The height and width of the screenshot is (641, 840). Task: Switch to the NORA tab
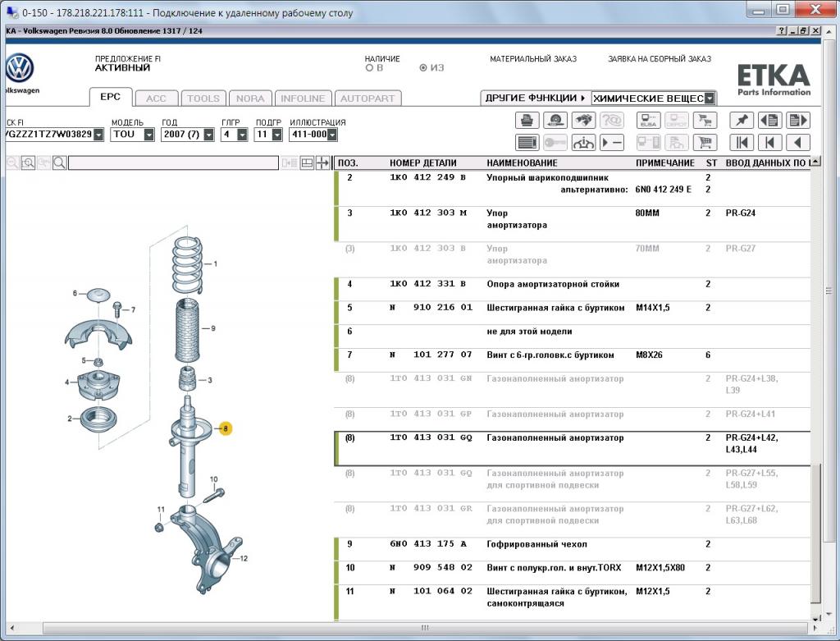point(250,98)
